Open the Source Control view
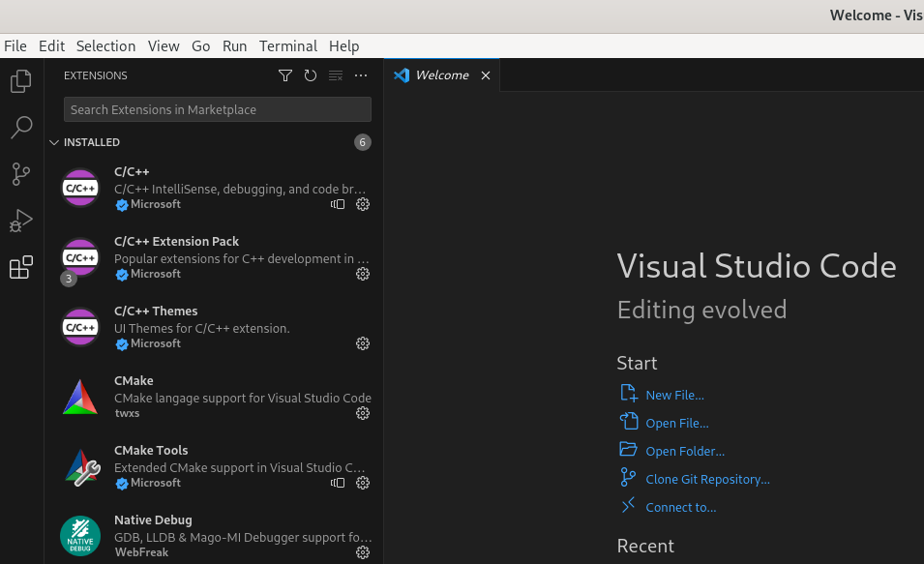The height and width of the screenshot is (564, 924). pyautogui.click(x=20, y=174)
